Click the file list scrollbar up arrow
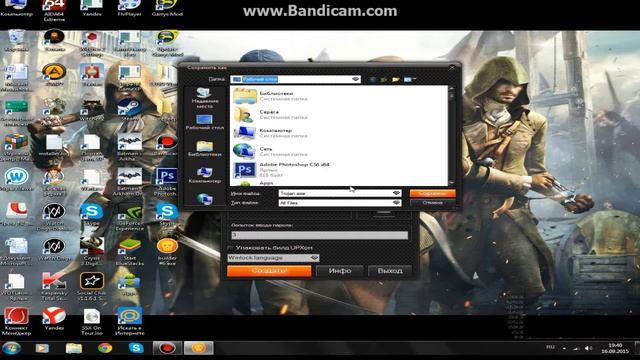Screen dimensions: 640x360 (451, 89)
